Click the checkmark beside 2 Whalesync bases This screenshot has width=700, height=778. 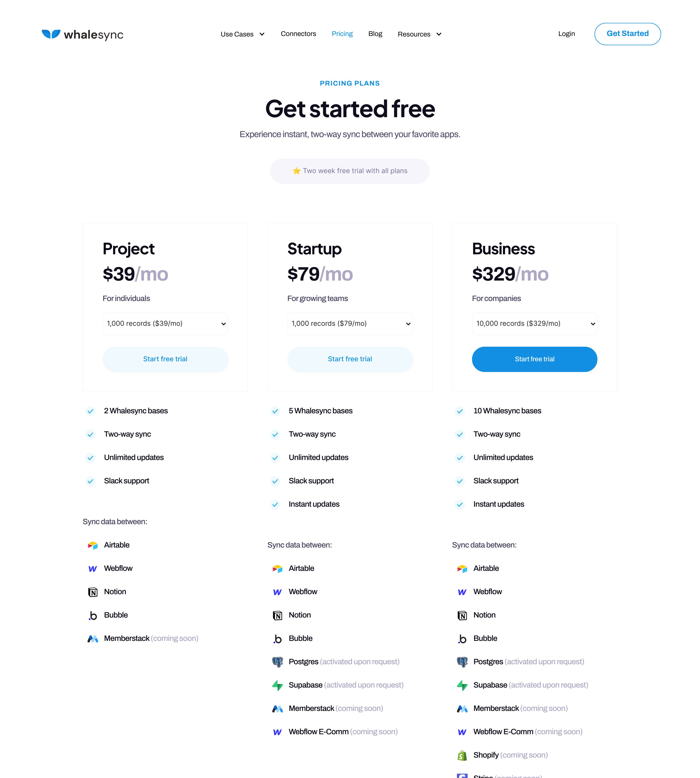(x=90, y=411)
